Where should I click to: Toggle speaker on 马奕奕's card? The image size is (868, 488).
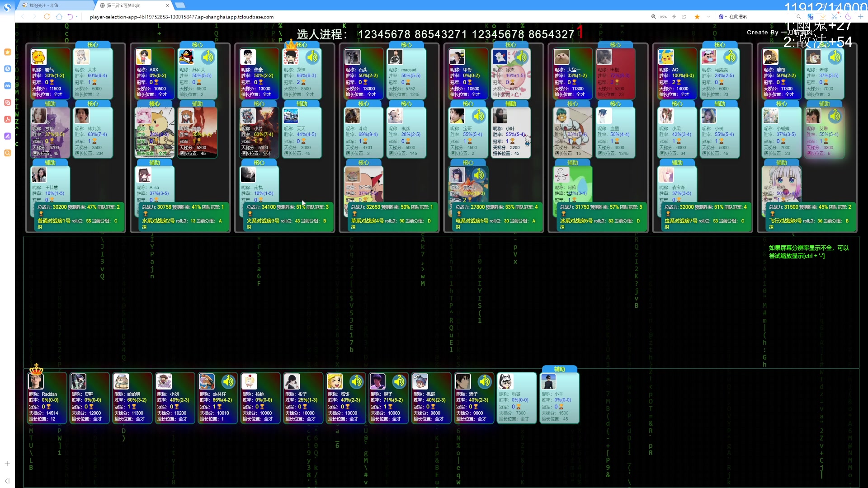[730, 57]
